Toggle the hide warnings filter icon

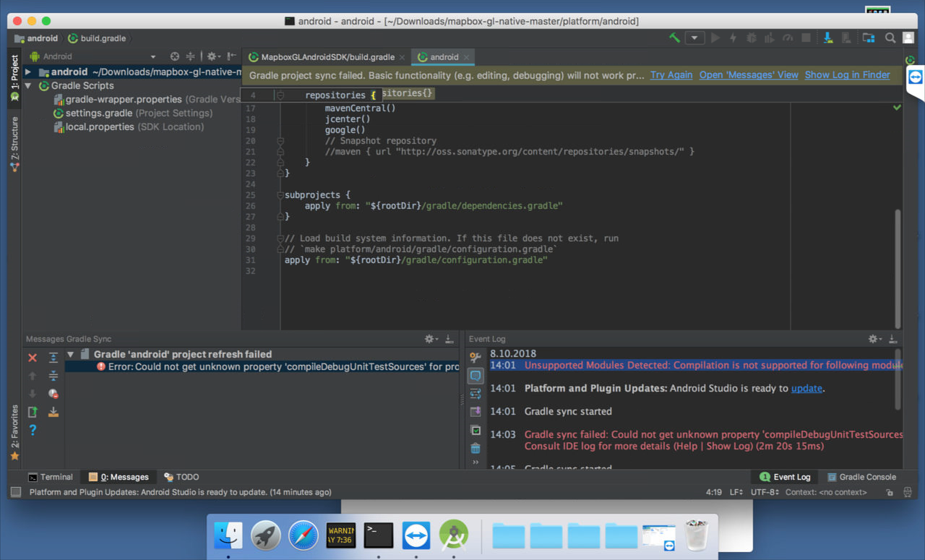53,394
